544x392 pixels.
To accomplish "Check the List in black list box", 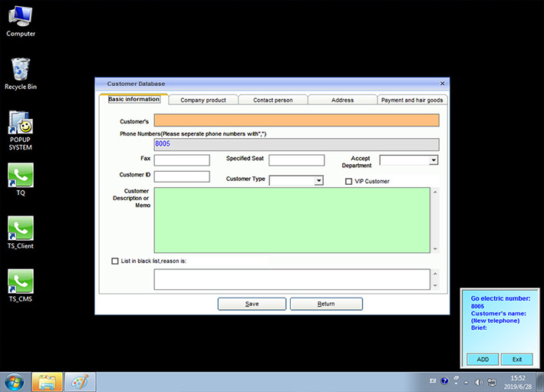I will coord(115,261).
